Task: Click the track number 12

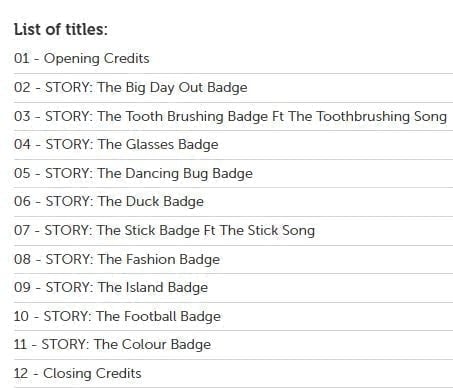Action: click(x=21, y=373)
